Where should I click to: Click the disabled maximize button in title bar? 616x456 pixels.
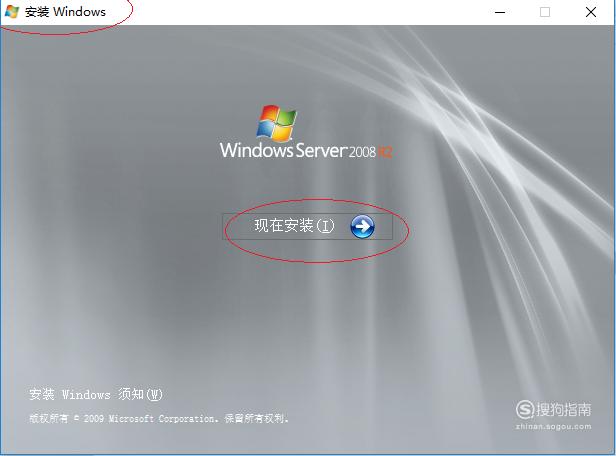pos(545,12)
